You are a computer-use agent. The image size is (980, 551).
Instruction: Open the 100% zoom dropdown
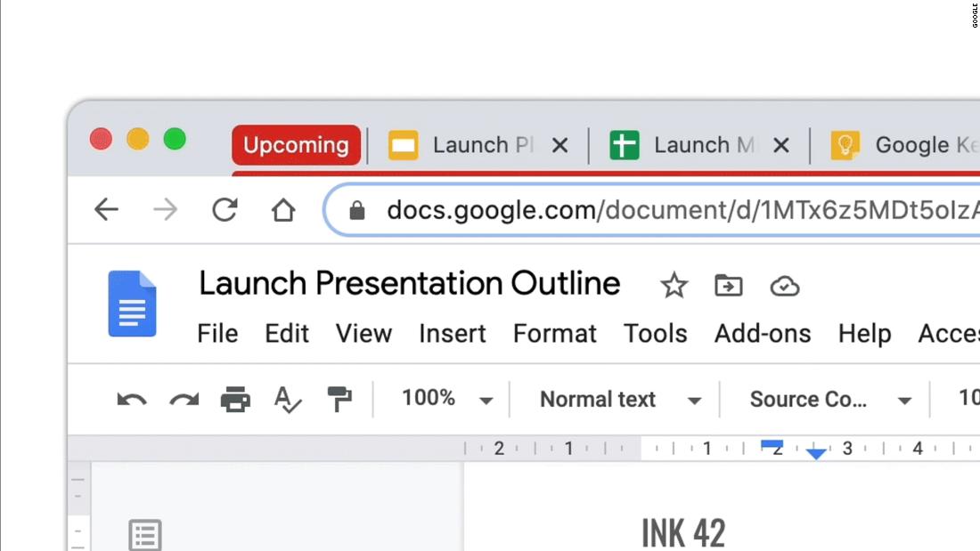click(x=447, y=399)
